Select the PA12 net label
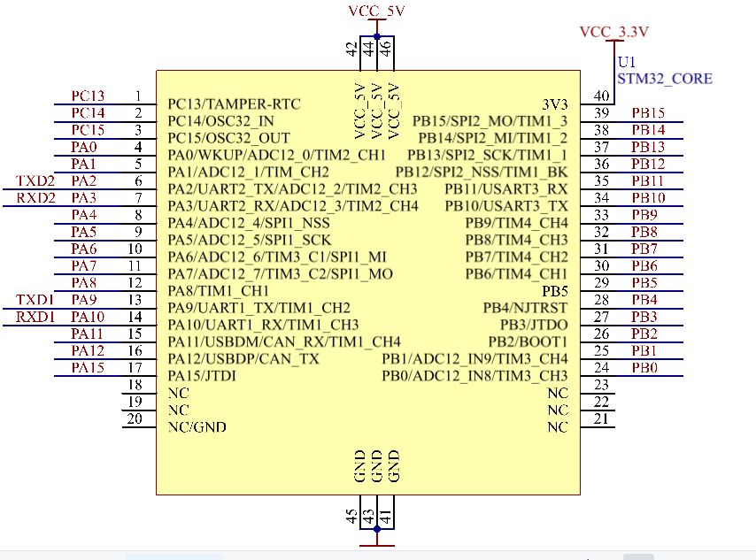This screenshot has width=756, height=560. [x=88, y=350]
